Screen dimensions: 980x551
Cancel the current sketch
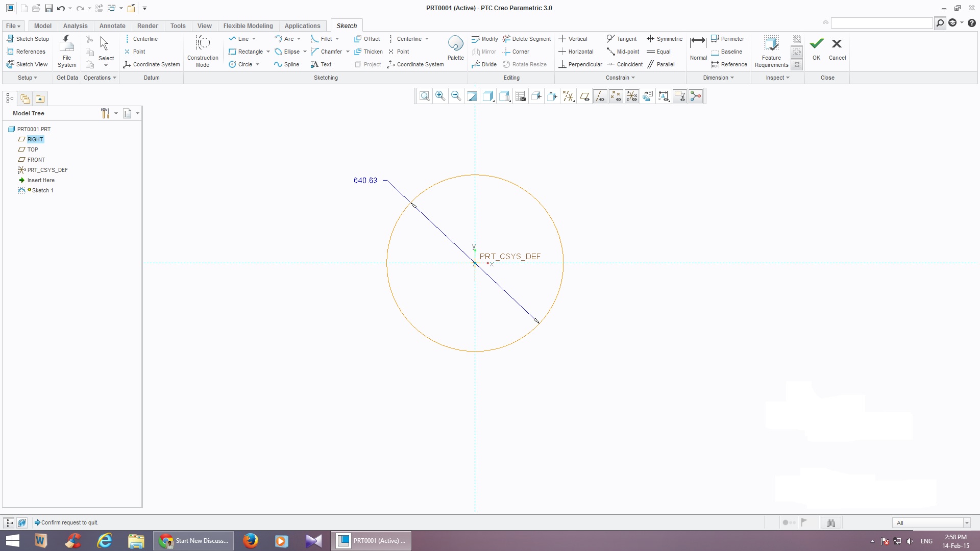[x=837, y=48]
